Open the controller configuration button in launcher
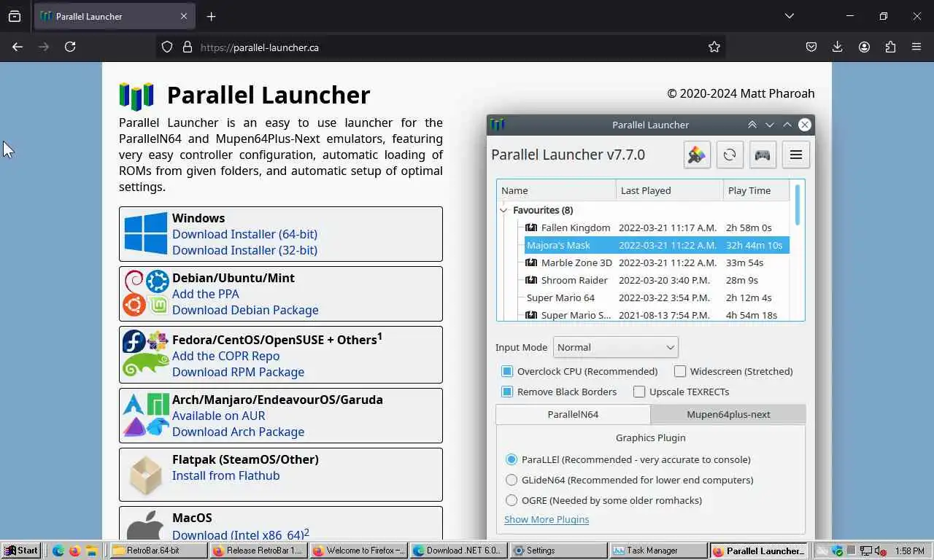 tap(763, 155)
